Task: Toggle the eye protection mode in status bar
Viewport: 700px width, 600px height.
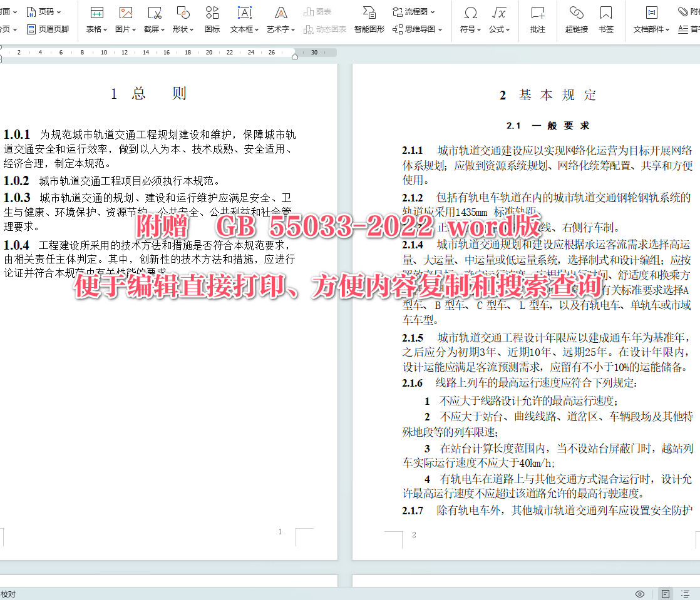Action: [x=639, y=593]
